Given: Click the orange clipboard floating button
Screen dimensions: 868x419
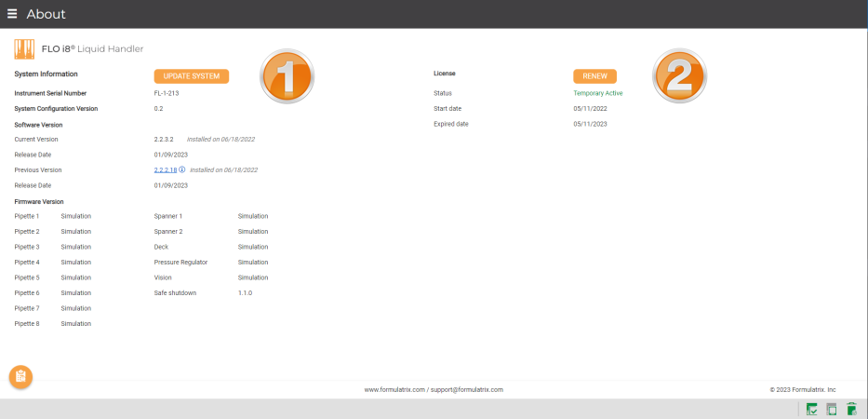Looking at the screenshot, I should pos(21,377).
